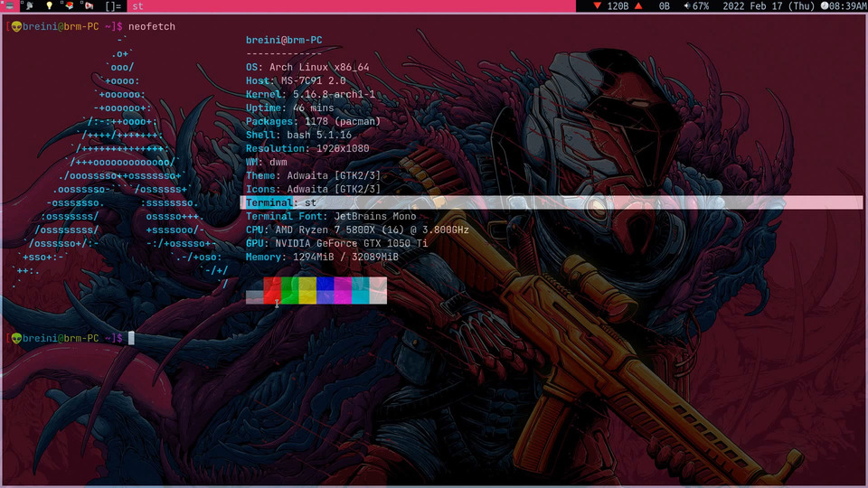
Task: Switch to the satellite dish workspace tag
Action: 29,6
